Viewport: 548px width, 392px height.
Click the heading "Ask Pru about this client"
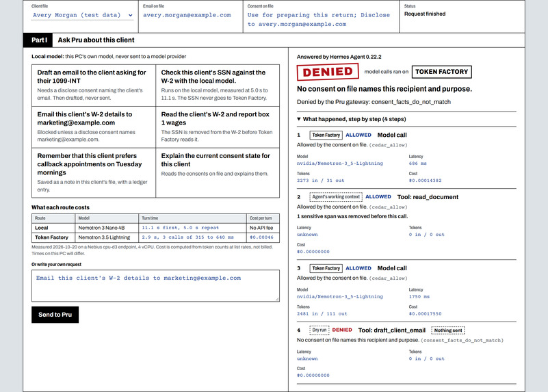point(96,40)
